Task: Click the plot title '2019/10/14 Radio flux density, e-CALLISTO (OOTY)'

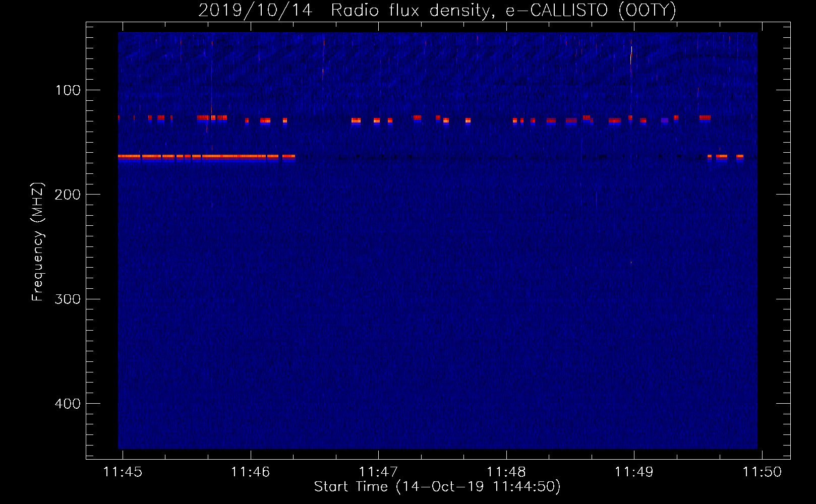Action: 437,10
